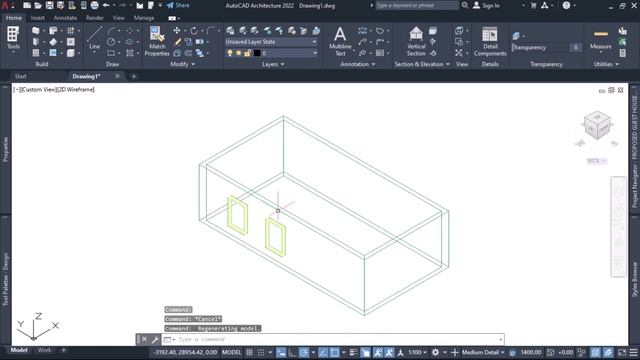Add a new drawing tab with plus
640x360 pixels.
(x=133, y=76)
